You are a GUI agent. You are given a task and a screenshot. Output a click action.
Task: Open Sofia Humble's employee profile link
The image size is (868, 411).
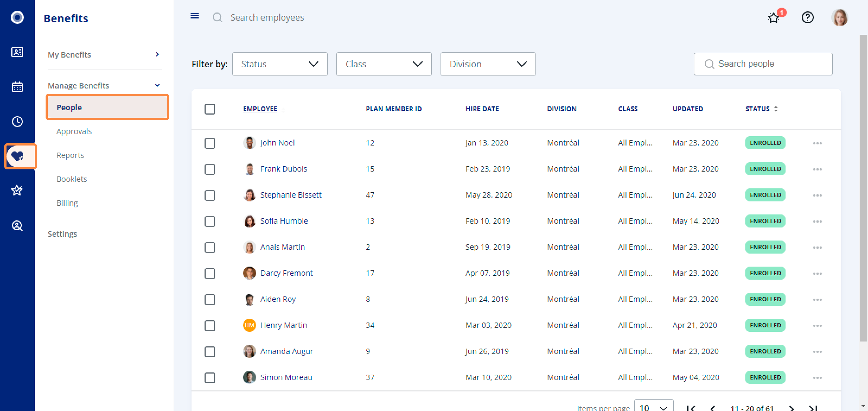pos(284,221)
